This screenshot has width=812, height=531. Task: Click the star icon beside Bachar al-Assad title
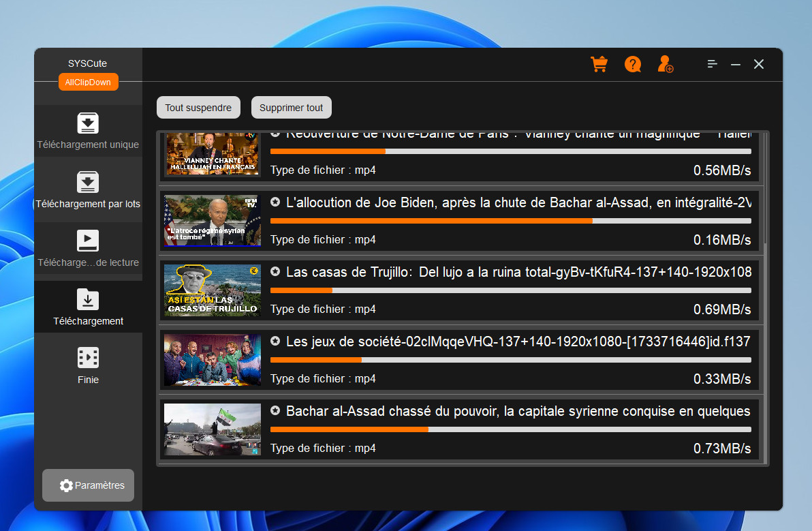275,410
